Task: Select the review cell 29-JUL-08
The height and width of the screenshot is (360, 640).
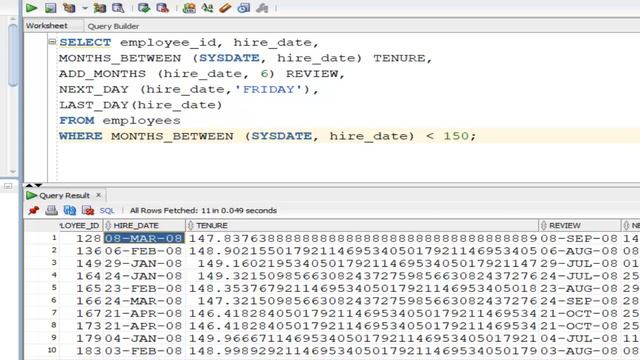Action: coord(580,263)
